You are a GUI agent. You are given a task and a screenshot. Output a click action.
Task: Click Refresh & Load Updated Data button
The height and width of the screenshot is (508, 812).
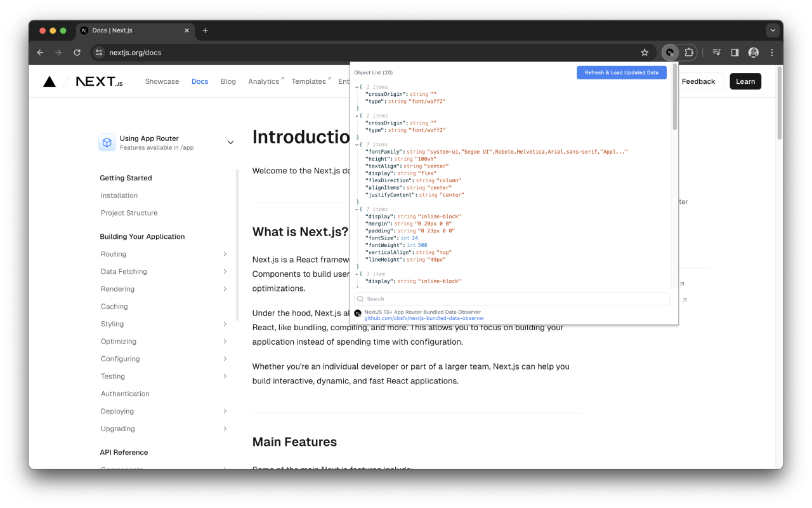pos(622,72)
